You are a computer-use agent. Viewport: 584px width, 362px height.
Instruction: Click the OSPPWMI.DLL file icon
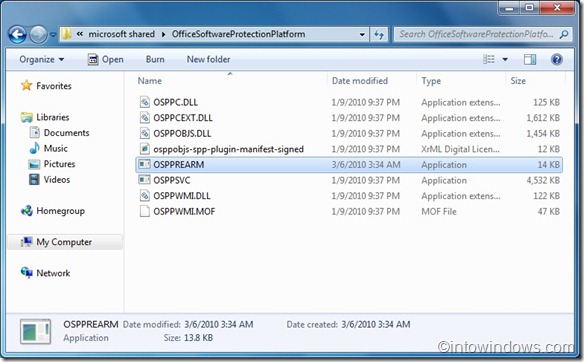[145, 196]
